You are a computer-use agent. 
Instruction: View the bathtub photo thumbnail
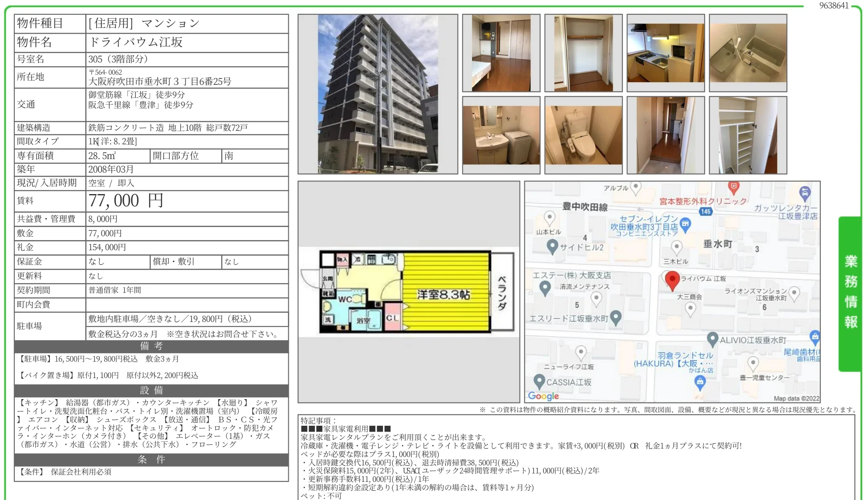click(748, 53)
